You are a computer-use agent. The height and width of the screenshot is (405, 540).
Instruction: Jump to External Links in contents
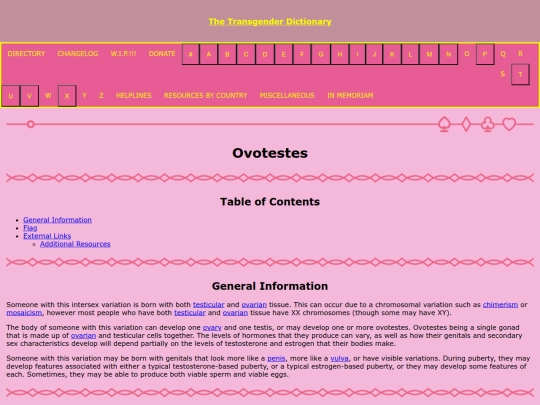click(47, 236)
